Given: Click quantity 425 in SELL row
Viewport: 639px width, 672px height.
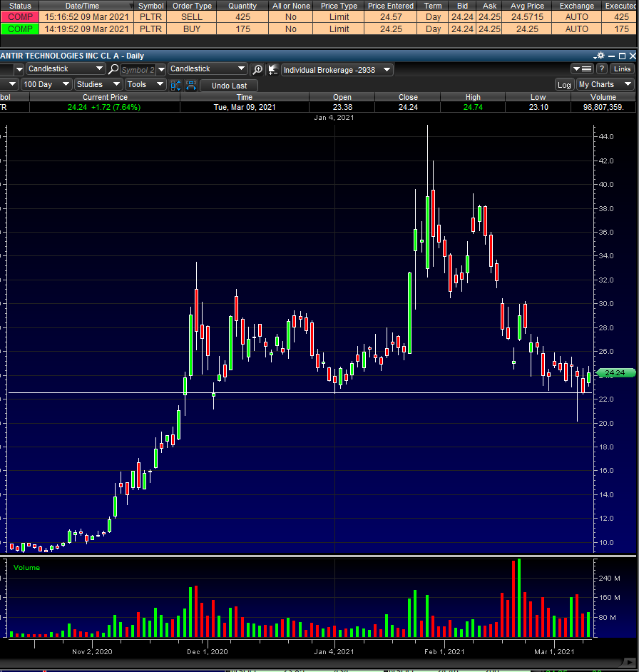Looking at the screenshot, I should (x=242, y=16).
